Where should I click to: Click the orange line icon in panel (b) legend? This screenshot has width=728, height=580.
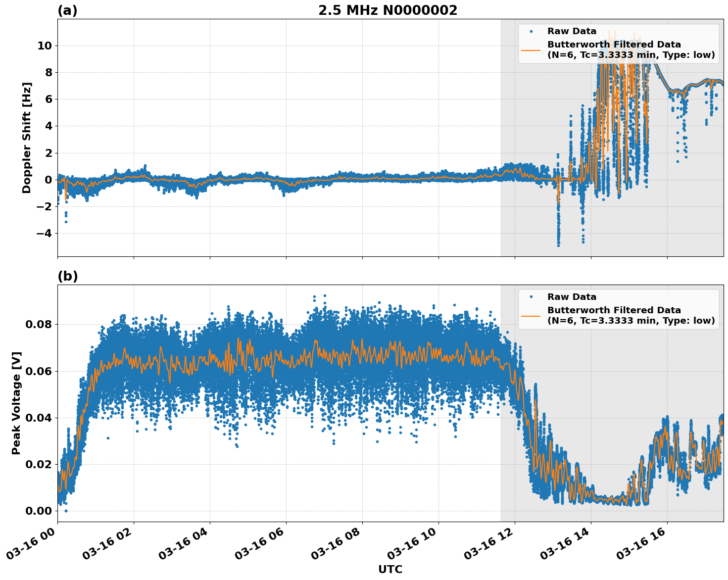pyautogui.click(x=532, y=316)
